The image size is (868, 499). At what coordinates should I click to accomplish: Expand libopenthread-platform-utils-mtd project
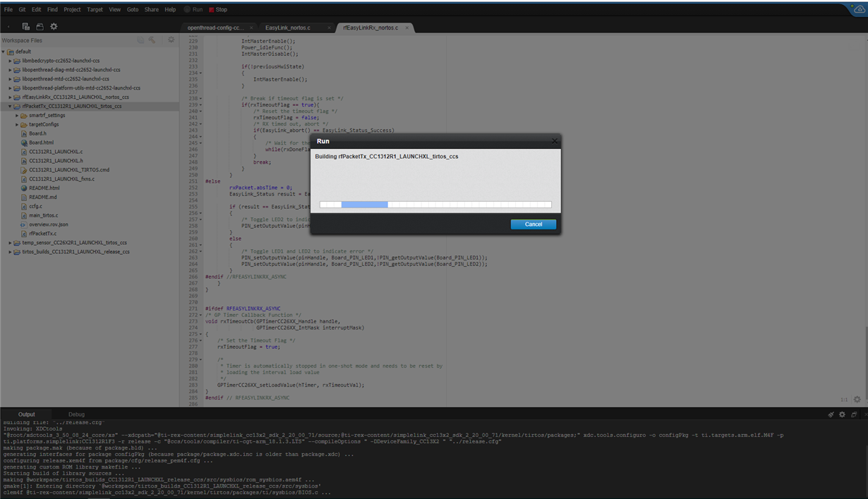coord(10,88)
